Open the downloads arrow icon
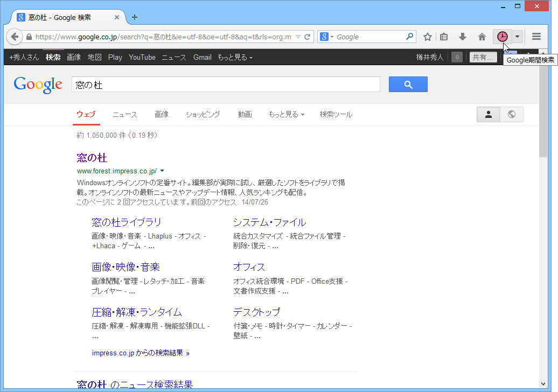The image size is (558, 392). point(462,37)
